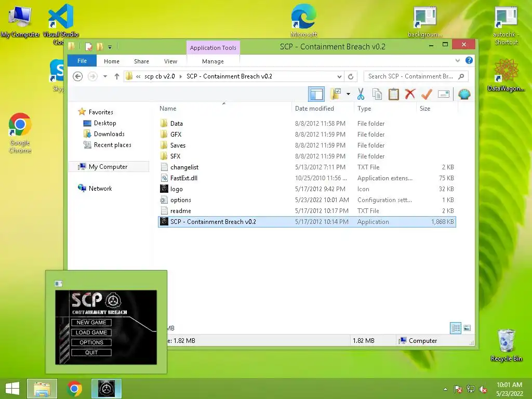Open the recent locations dropdown

(x=105, y=76)
